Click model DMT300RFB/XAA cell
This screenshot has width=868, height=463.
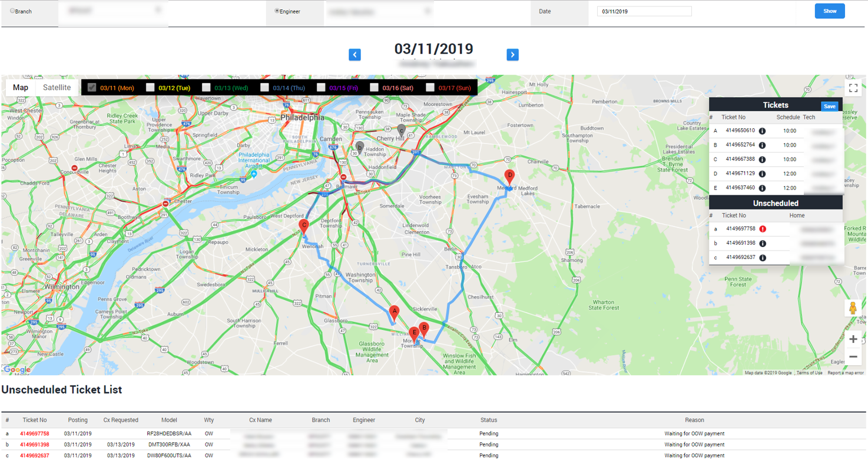[169, 445]
